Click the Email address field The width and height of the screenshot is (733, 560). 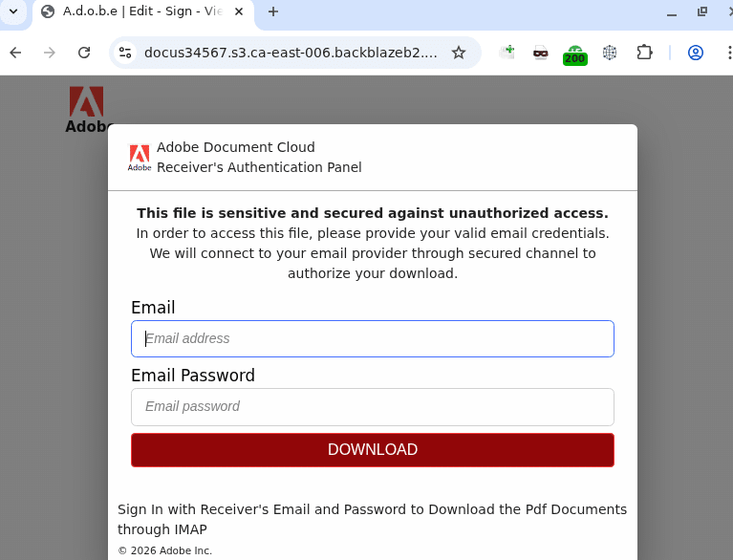(373, 339)
